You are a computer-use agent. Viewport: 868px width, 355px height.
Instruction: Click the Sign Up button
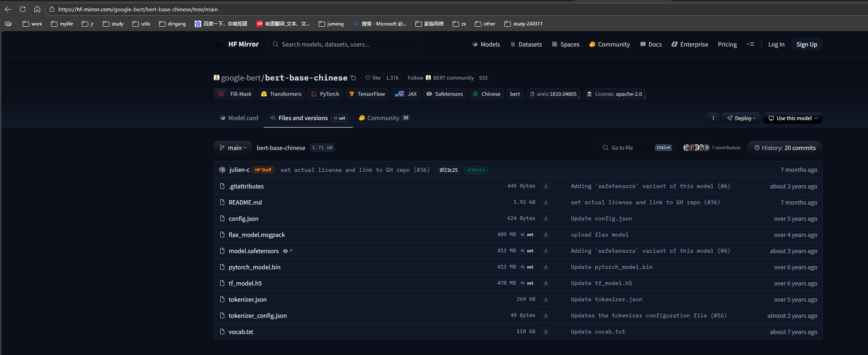click(806, 44)
